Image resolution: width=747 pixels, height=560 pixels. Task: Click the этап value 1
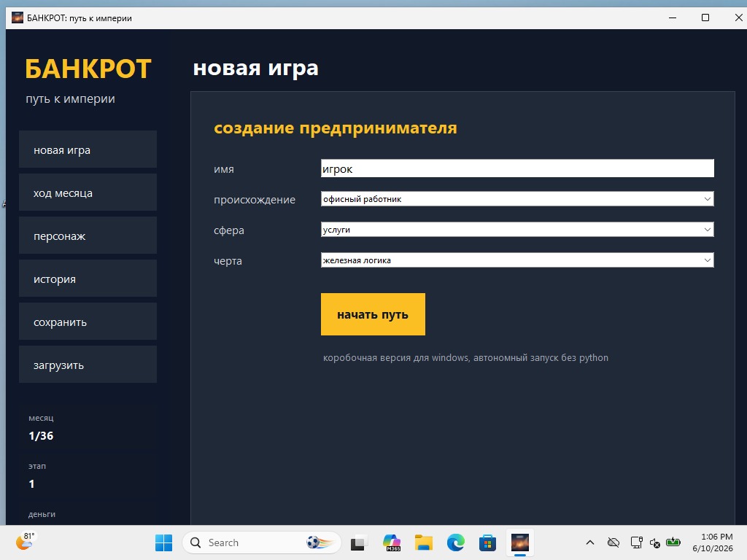(31, 484)
